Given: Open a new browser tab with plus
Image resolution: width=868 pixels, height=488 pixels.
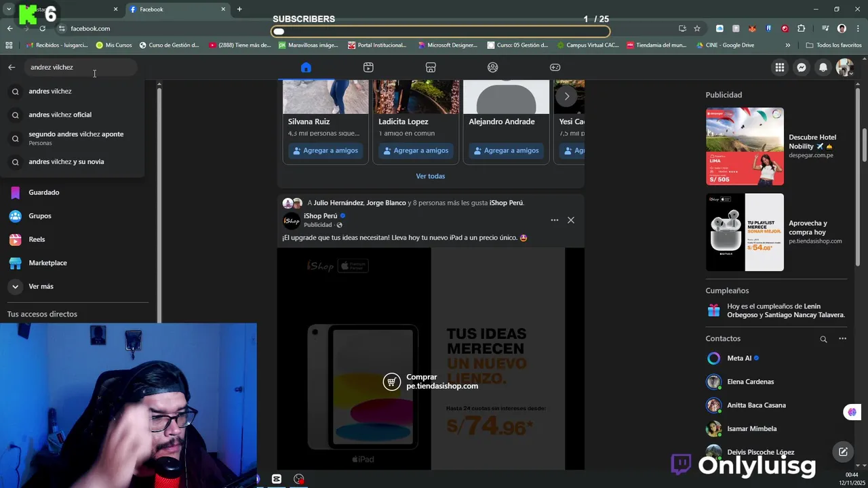Looking at the screenshot, I should tap(239, 9).
